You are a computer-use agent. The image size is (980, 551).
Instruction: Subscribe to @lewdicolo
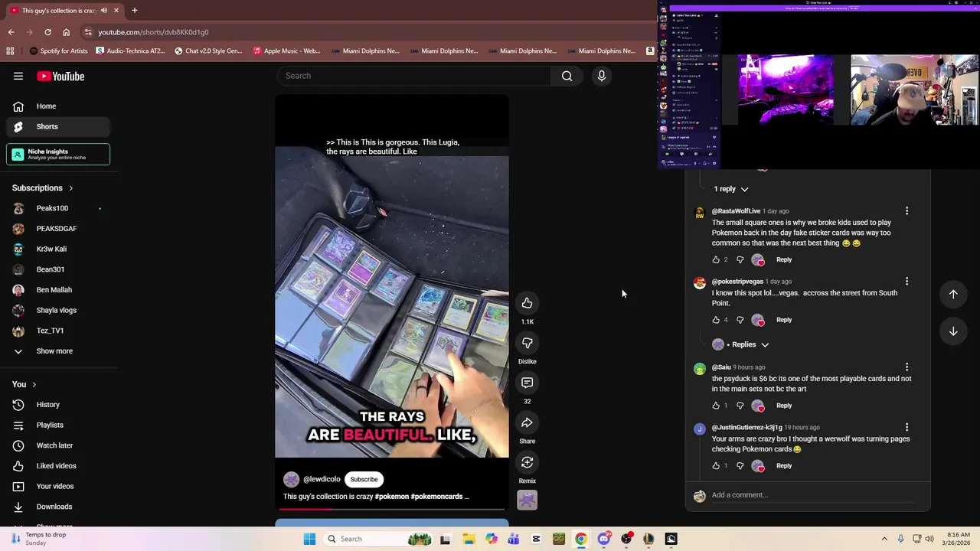point(364,479)
